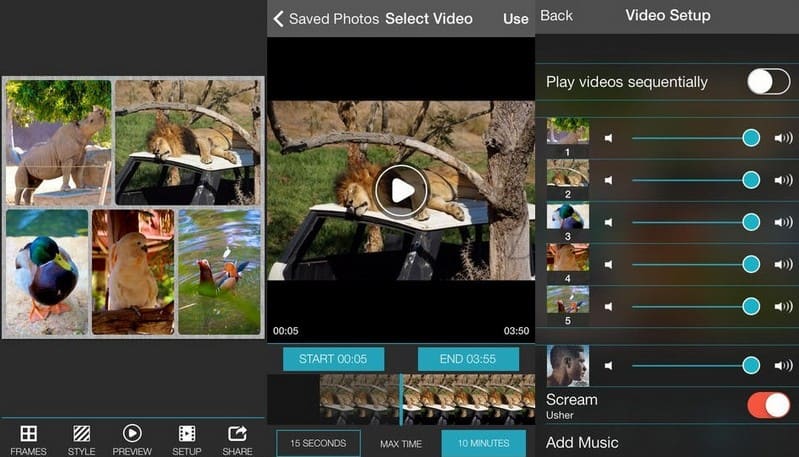Tap the Share export icon
Screen dimensions: 799x457
point(237,434)
